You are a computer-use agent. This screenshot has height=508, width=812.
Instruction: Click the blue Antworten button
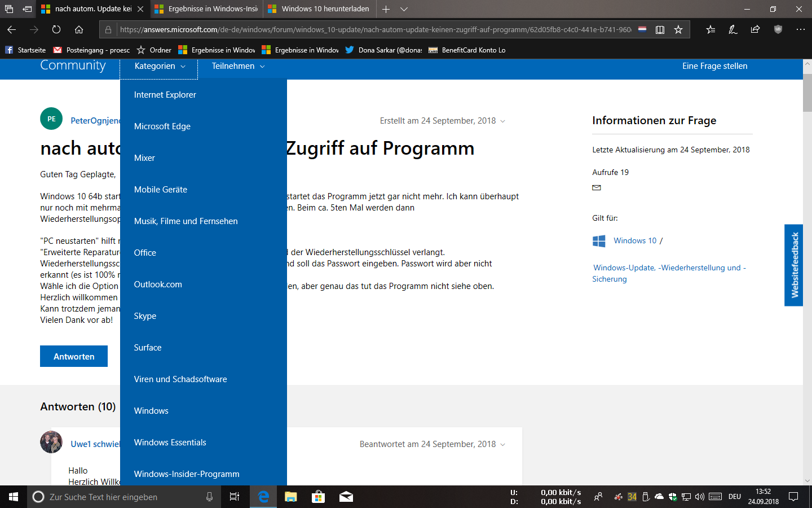coord(74,356)
